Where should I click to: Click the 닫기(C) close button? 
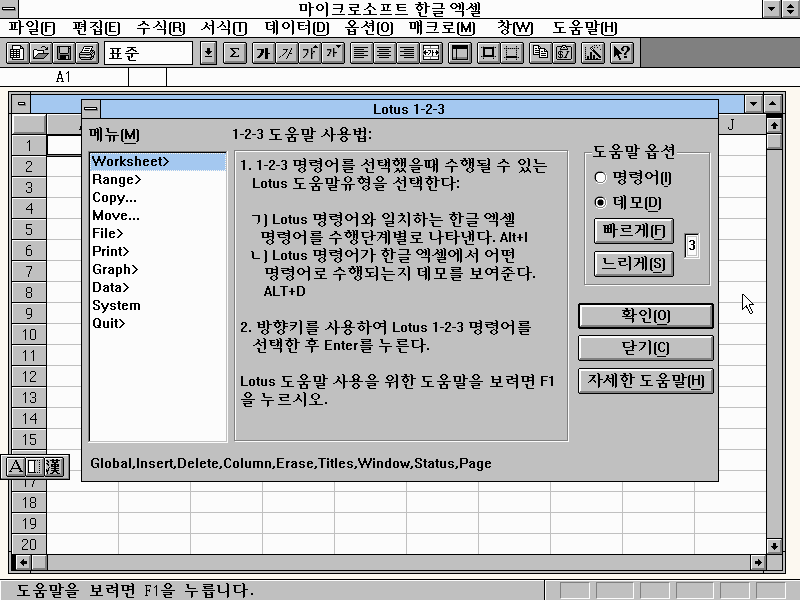click(x=645, y=348)
